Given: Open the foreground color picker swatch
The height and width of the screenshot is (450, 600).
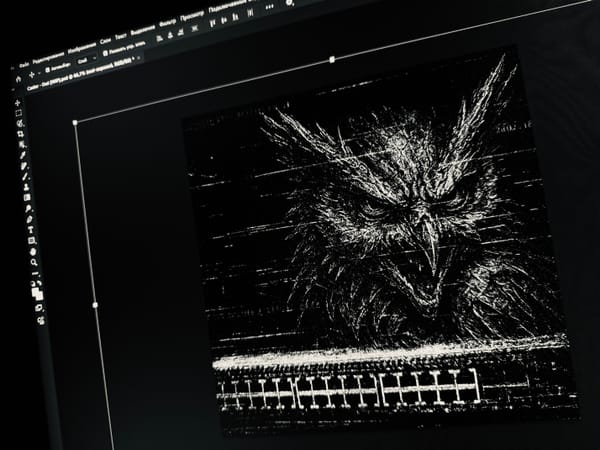Looking at the screenshot, I should click(36, 292).
